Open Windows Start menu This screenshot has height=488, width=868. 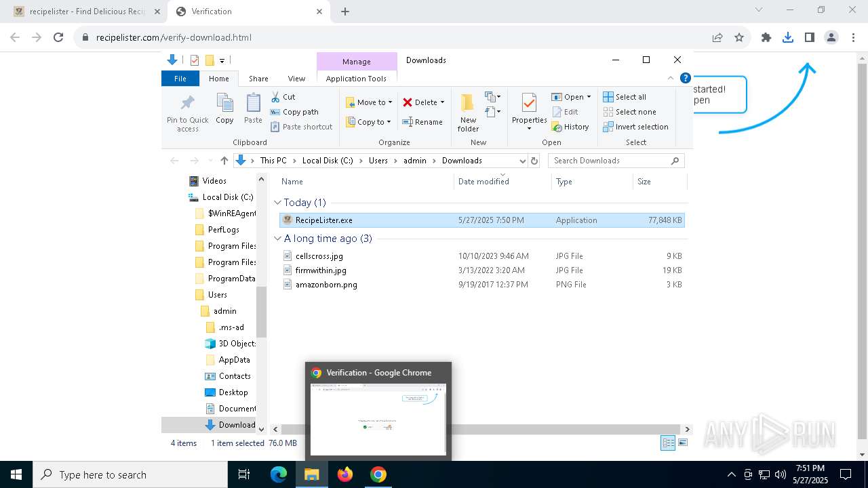point(16,474)
